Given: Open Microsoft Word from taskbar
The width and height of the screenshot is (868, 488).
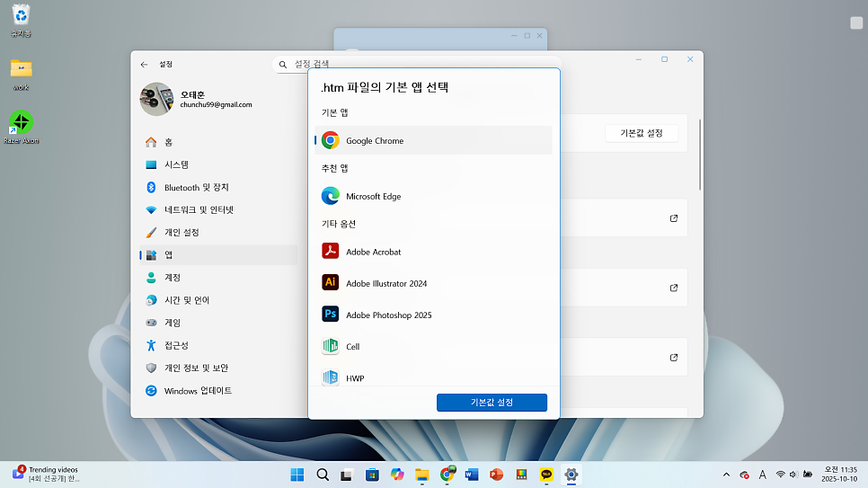Looking at the screenshot, I should pyautogui.click(x=472, y=475).
